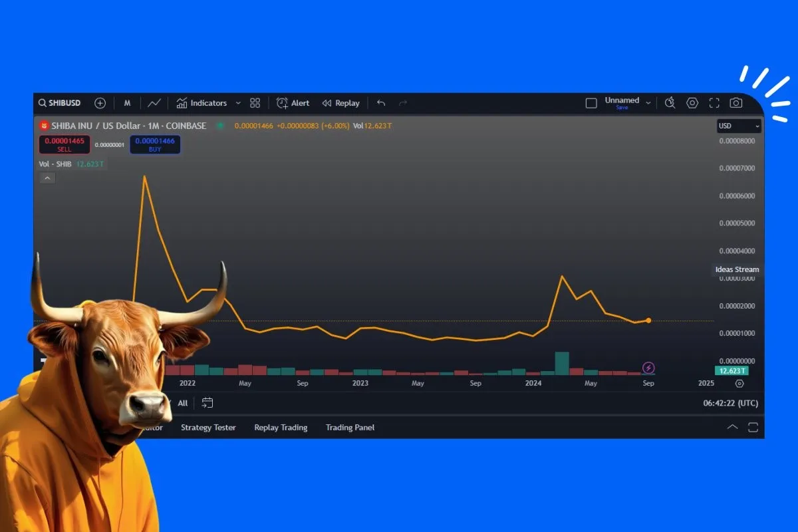Expand the Indicators dropdown arrow
Screen dimensions: 798x532
click(x=238, y=103)
